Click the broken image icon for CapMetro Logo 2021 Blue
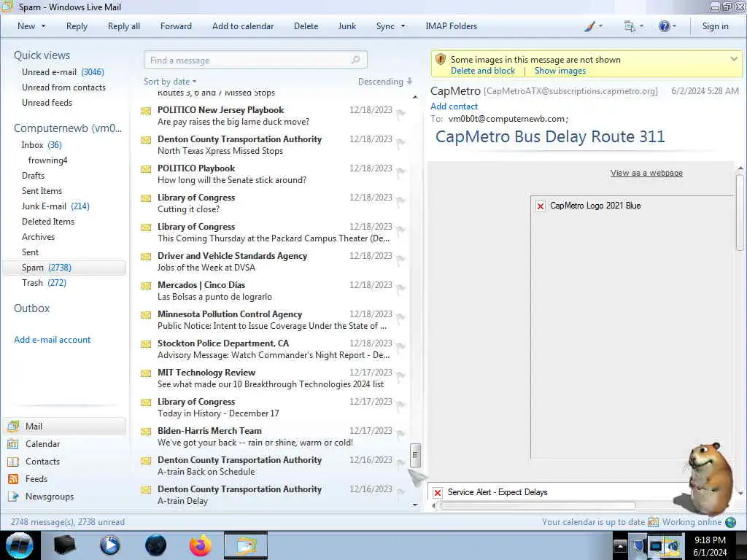This screenshot has width=747, height=560. (x=541, y=206)
